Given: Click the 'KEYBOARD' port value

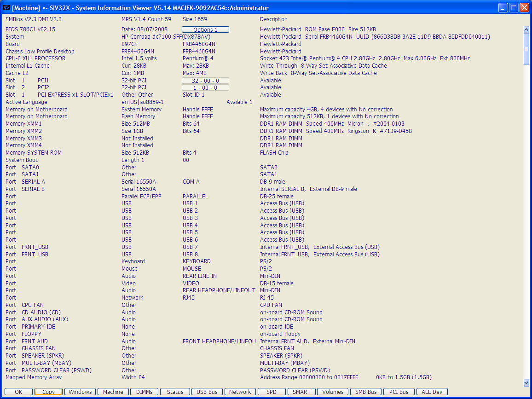Looking at the screenshot, I should pos(197,261).
